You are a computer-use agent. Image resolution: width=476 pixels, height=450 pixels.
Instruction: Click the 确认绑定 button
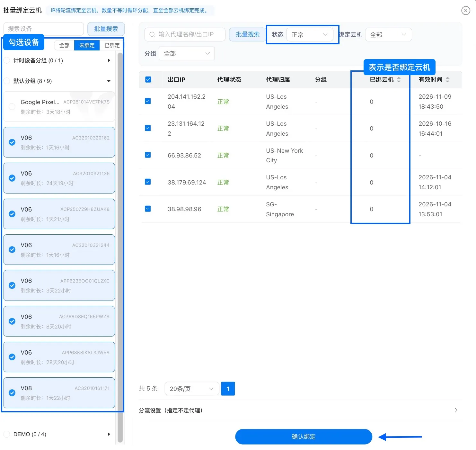[304, 437]
